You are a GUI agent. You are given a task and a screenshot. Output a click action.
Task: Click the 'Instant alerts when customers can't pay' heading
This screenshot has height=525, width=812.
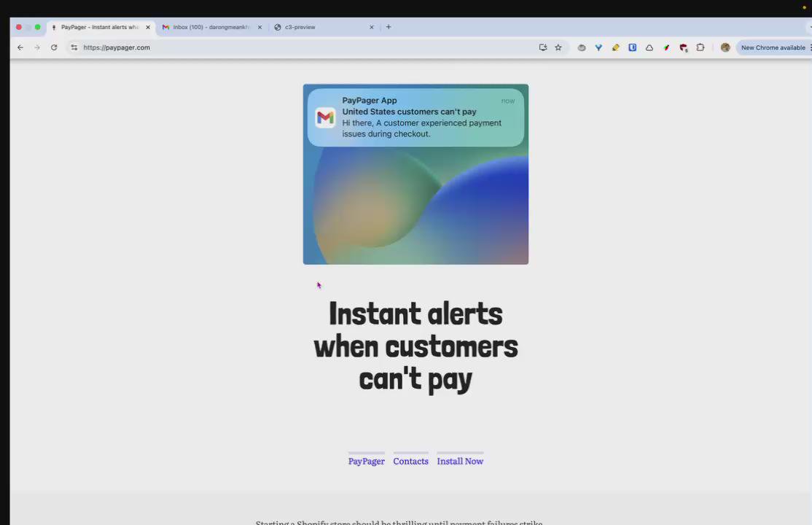(415, 346)
